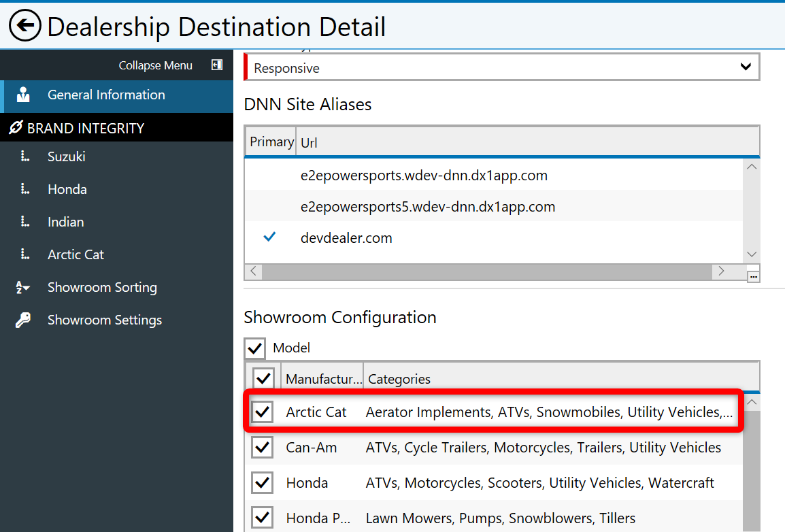Click the Categories column header

pyautogui.click(x=561, y=379)
